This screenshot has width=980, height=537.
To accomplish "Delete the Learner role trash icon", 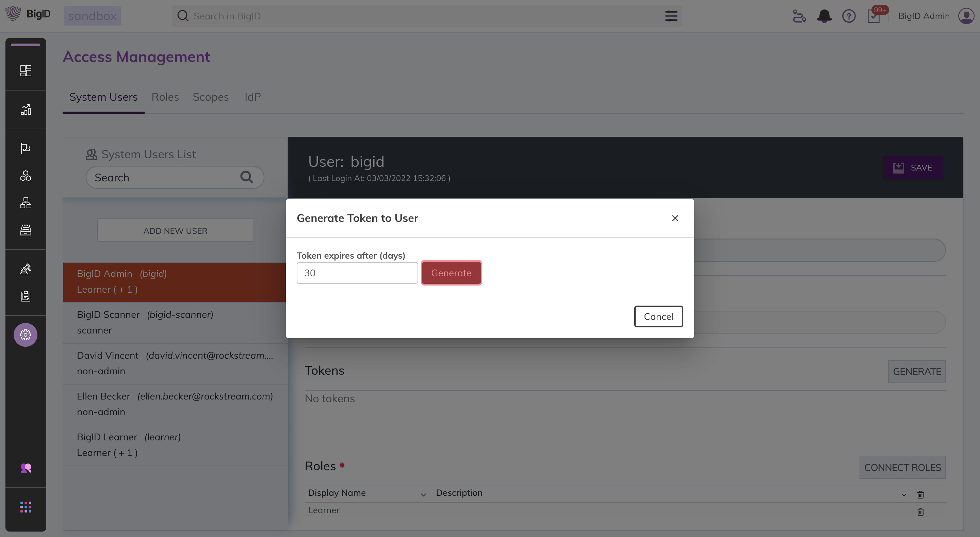I will pos(920,512).
